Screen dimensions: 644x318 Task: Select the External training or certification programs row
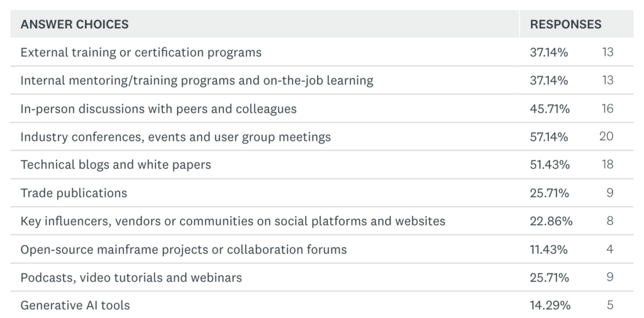pyautogui.click(x=141, y=53)
